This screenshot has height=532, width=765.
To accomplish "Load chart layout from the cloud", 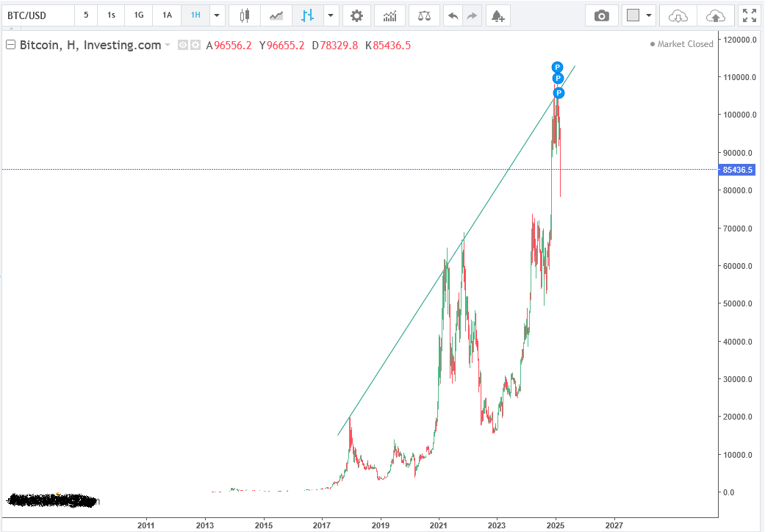I will click(x=678, y=15).
